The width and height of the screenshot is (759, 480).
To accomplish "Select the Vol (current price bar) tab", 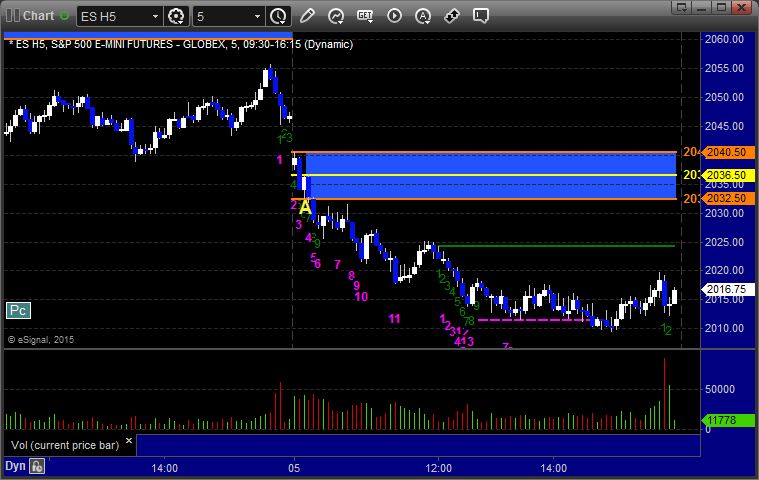I will (60, 444).
